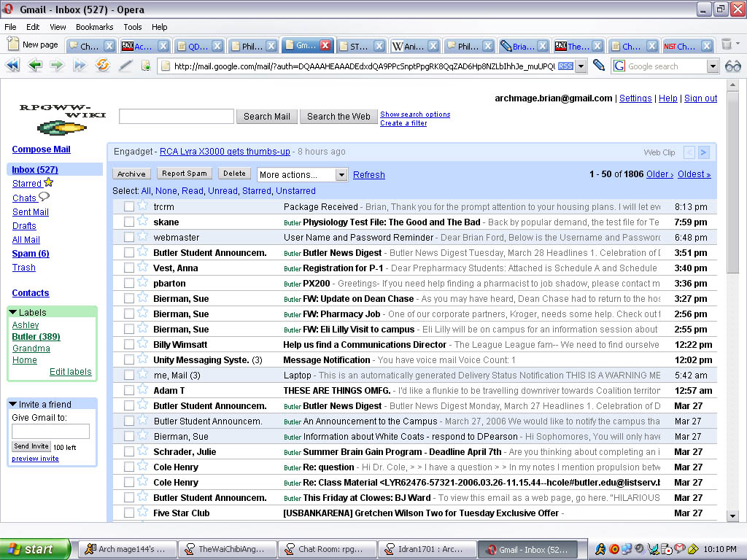Click the Search Mail button
The image size is (747, 560).
pyautogui.click(x=267, y=116)
